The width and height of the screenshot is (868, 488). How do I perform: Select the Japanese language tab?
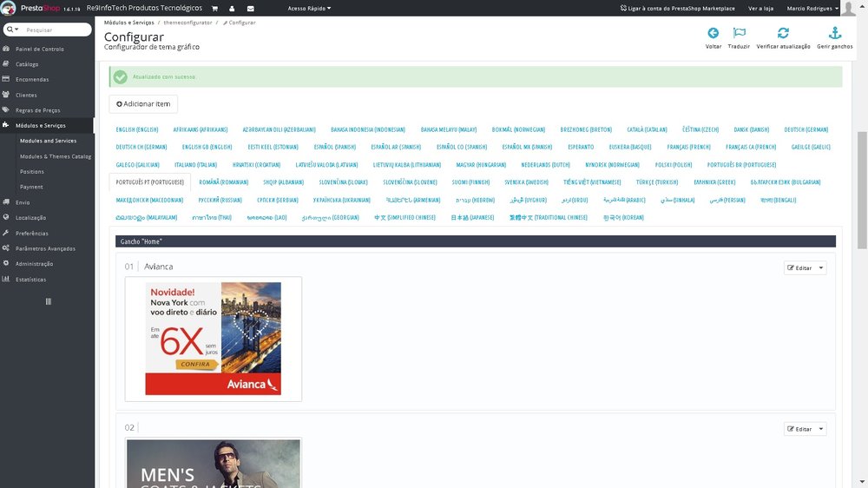tap(472, 218)
